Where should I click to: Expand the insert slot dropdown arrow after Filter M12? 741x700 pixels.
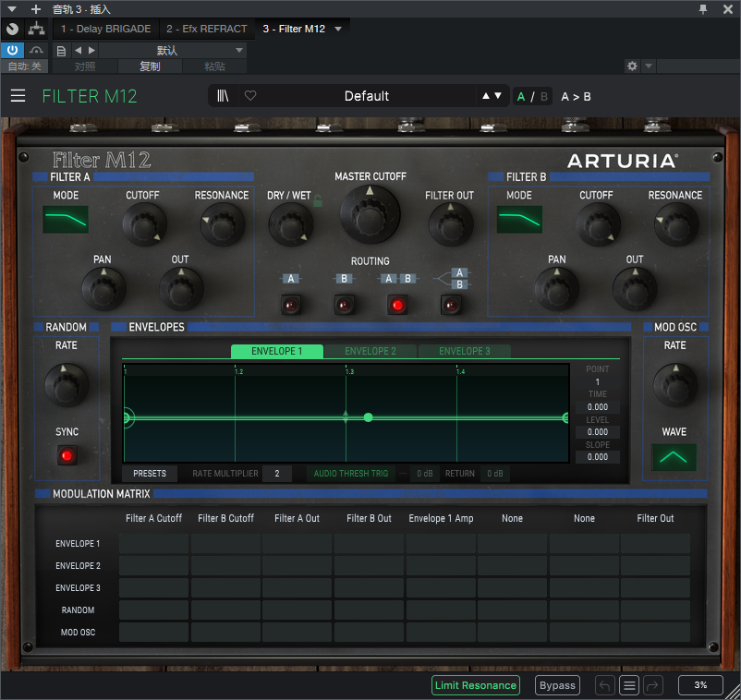coord(338,29)
